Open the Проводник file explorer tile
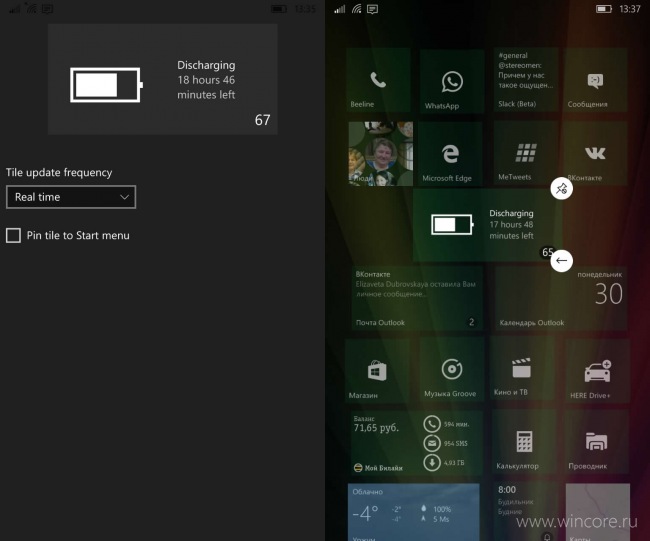 [597, 442]
